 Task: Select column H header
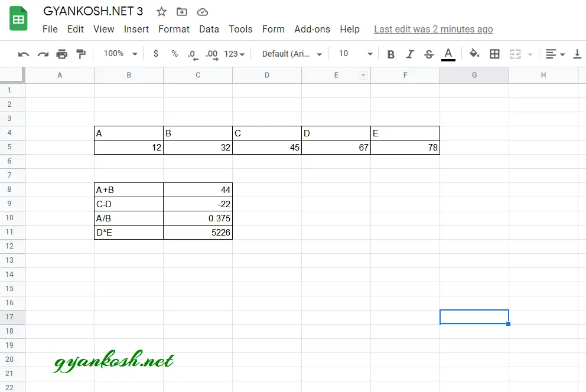click(x=543, y=75)
